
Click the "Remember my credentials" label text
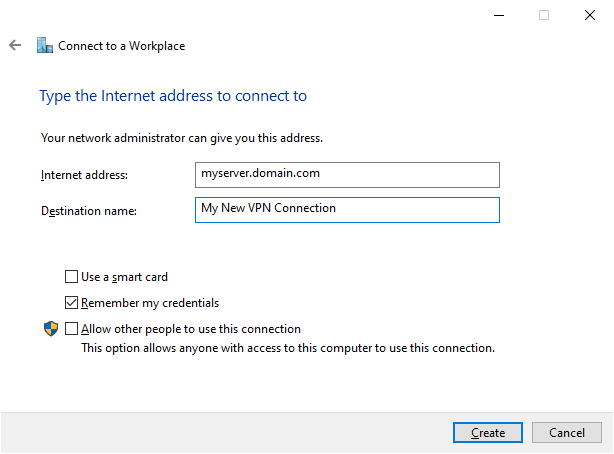tap(150, 303)
